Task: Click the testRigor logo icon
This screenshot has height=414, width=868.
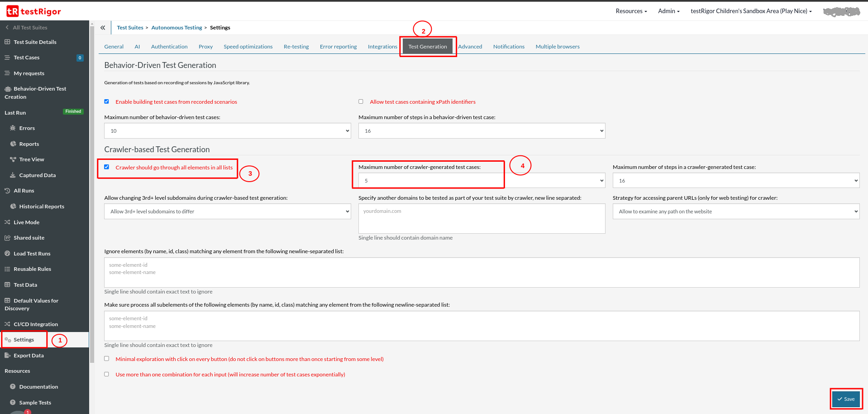Action: click(12, 11)
